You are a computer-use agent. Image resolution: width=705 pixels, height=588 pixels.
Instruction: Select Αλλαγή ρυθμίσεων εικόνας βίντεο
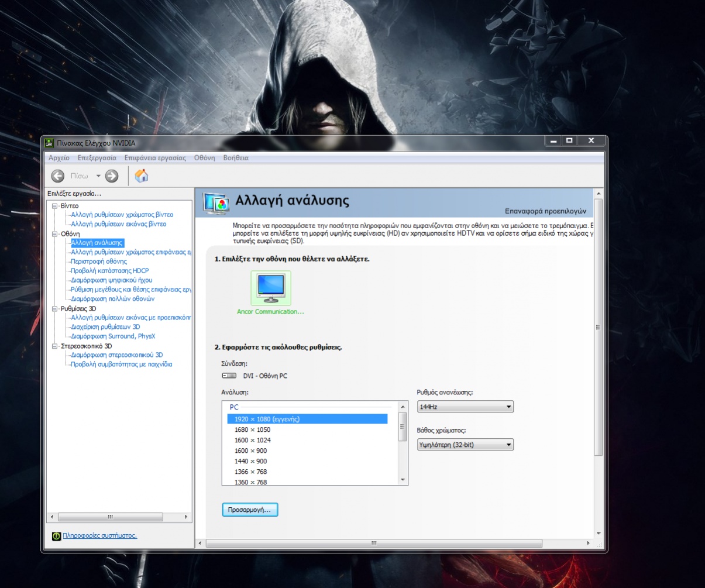[x=119, y=224]
